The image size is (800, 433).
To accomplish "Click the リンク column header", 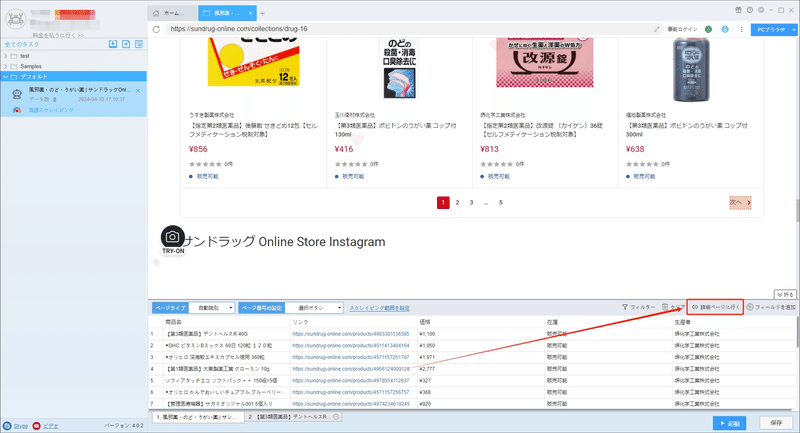I will (x=300, y=322).
